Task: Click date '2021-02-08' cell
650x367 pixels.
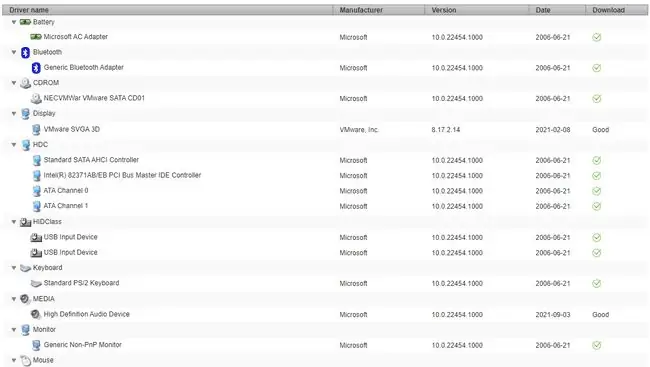Action: coord(553,130)
